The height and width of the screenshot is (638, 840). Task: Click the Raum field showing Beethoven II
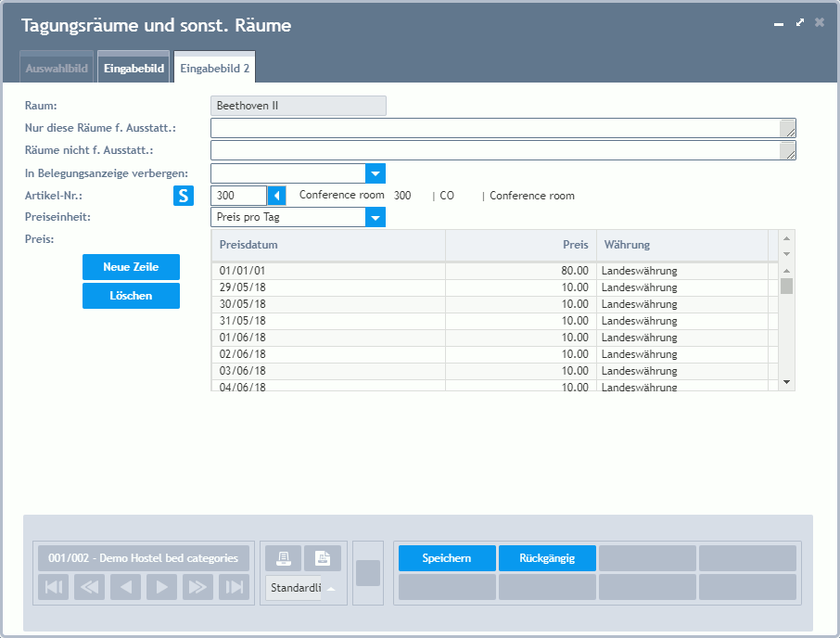click(x=299, y=106)
